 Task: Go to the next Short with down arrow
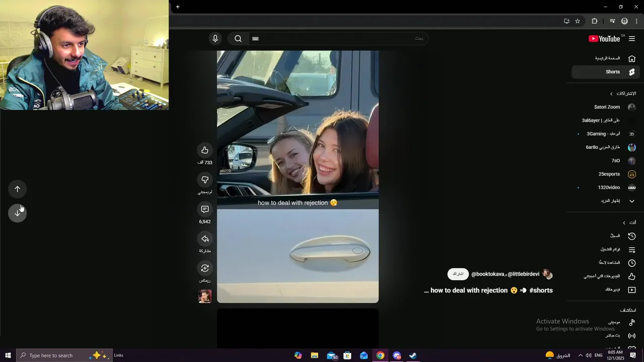[x=18, y=213]
